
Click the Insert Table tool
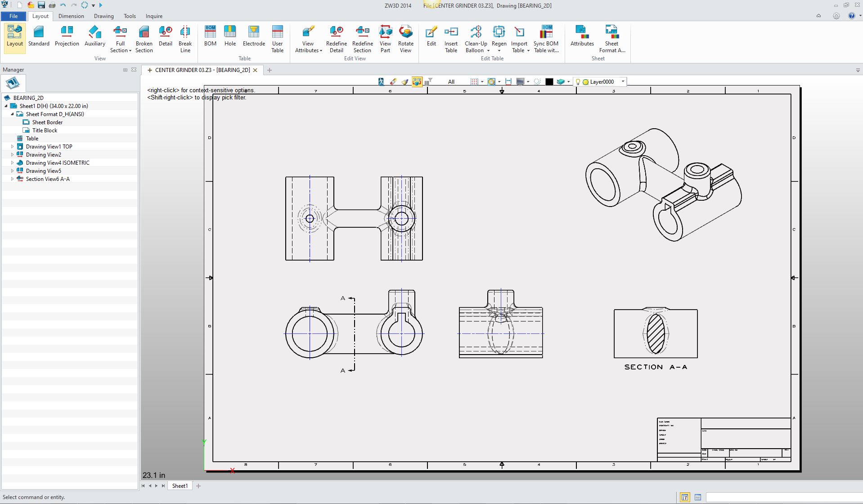[451, 39]
